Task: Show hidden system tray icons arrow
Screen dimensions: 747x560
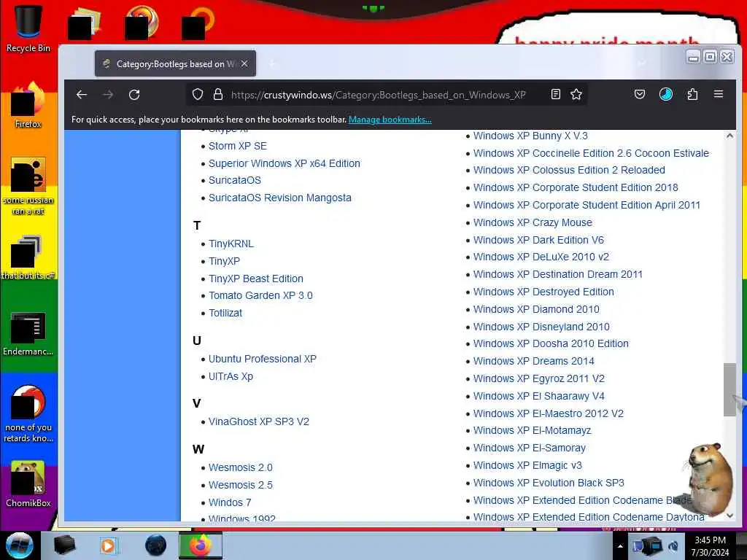Action: (x=620, y=546)
